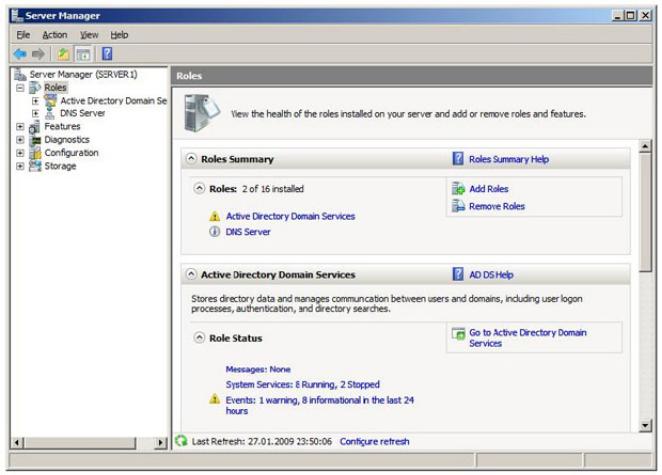Click the Add Roles icon
The width and height of the screenshot is (662, 475).
coord(458,189)
